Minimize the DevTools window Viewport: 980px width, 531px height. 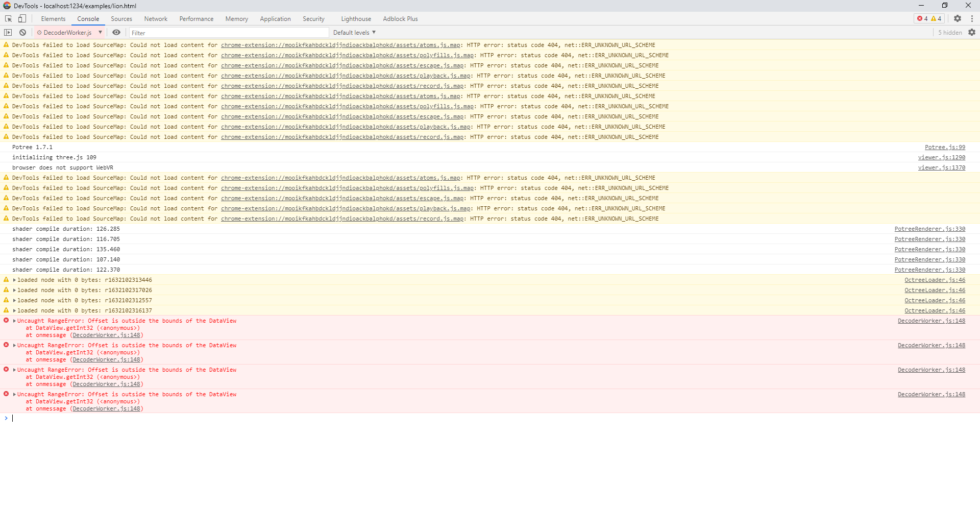coord(921,5)
